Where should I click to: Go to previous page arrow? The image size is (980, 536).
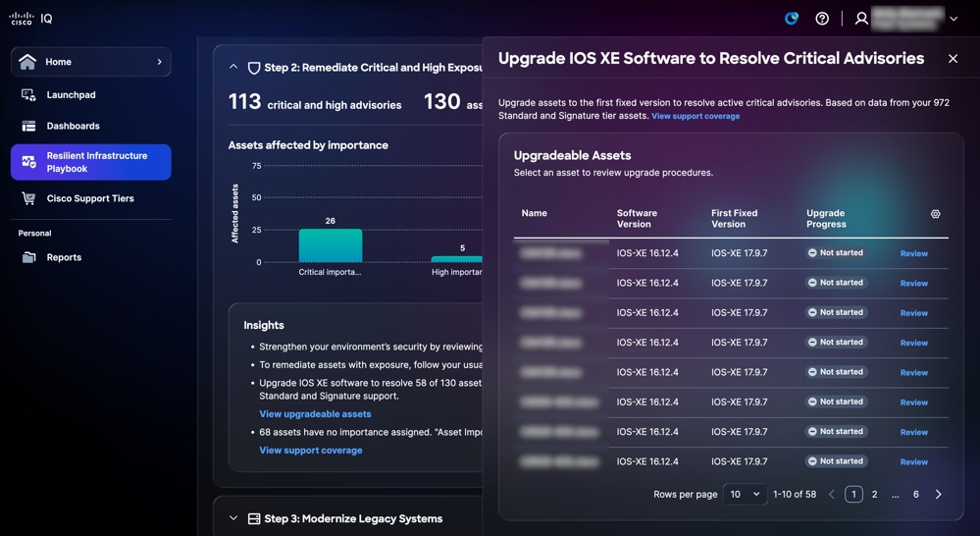[832, 495]
